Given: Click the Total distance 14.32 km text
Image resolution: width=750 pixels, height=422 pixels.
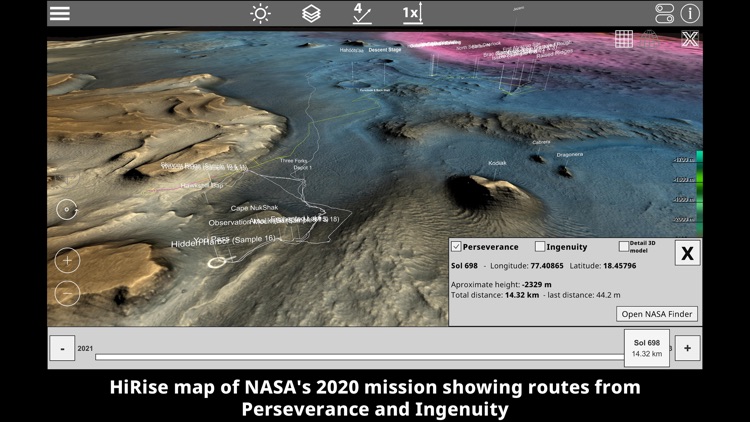Looking at the screenshot, I should [x=495, y=295].
